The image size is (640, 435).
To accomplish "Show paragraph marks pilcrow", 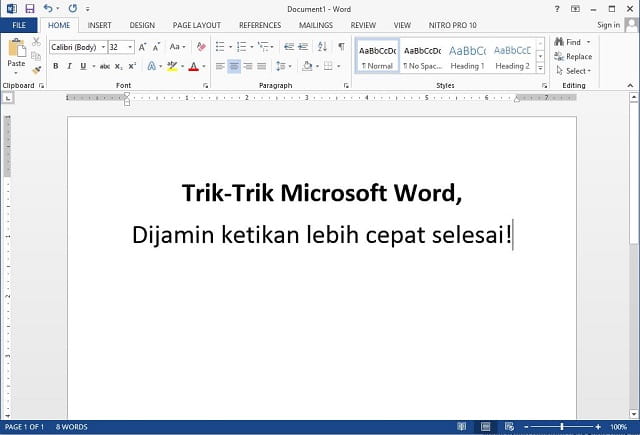I will 341,47.
